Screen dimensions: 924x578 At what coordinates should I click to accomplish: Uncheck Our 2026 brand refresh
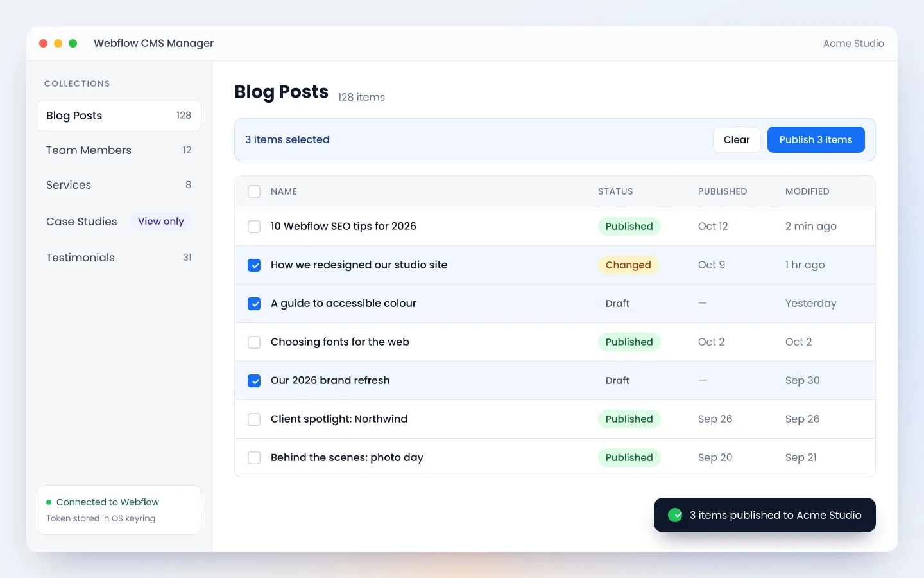point(254,380)
